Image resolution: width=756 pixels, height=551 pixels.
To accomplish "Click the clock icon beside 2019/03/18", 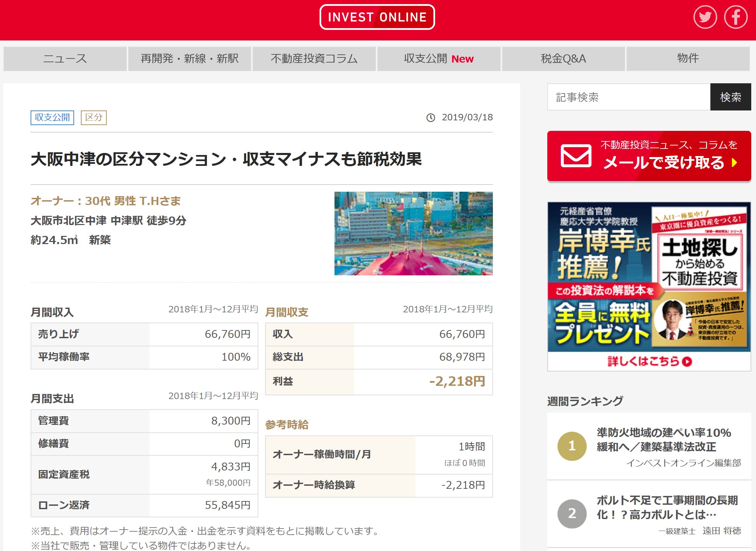I will (431, 118).
